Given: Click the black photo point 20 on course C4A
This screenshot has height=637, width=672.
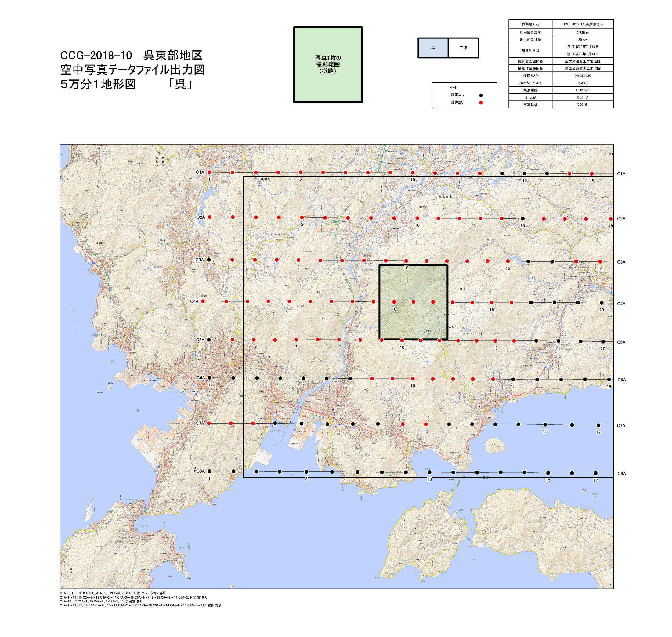Looking at the screenshot, I should pos(602,303).
